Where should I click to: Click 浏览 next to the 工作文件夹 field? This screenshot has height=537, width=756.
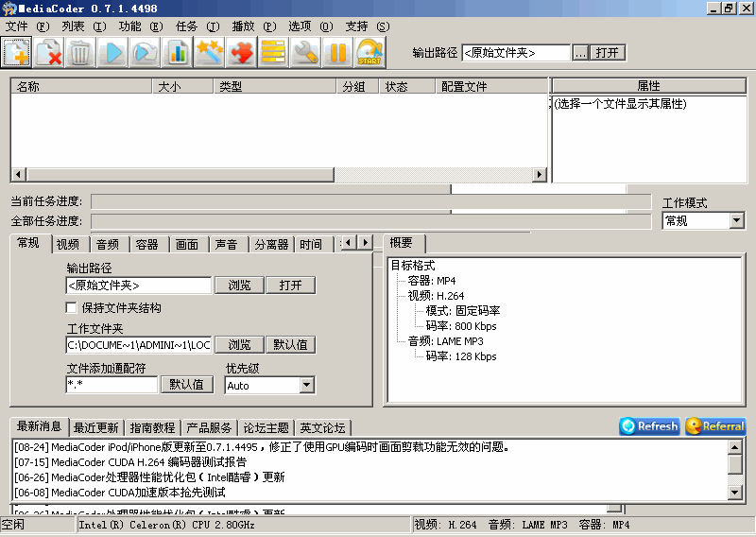[x=240, y=344]
